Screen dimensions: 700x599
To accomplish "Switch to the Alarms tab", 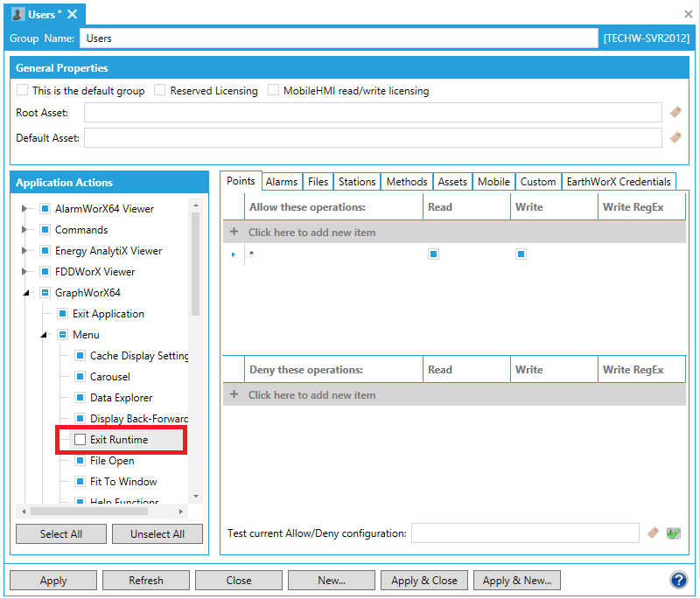I will [282, 182].
